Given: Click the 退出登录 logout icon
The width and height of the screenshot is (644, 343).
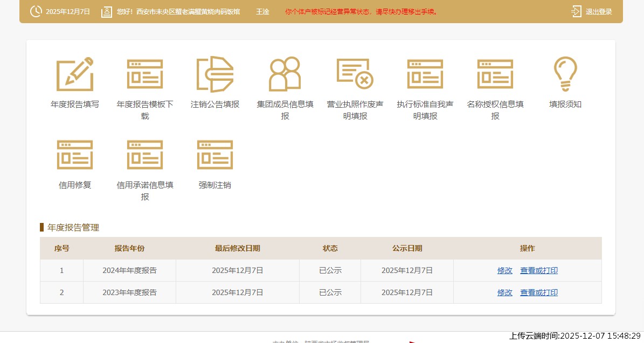Looking at the screenshot, I should [576, 11].
